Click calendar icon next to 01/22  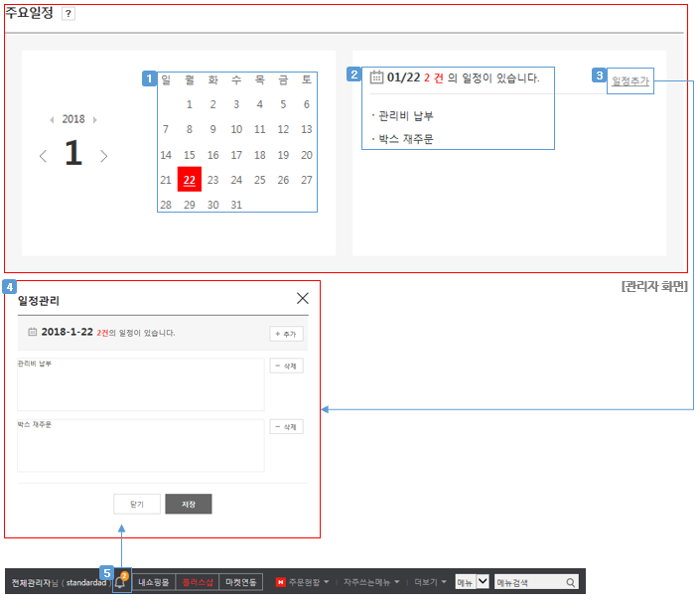point(376,77)
